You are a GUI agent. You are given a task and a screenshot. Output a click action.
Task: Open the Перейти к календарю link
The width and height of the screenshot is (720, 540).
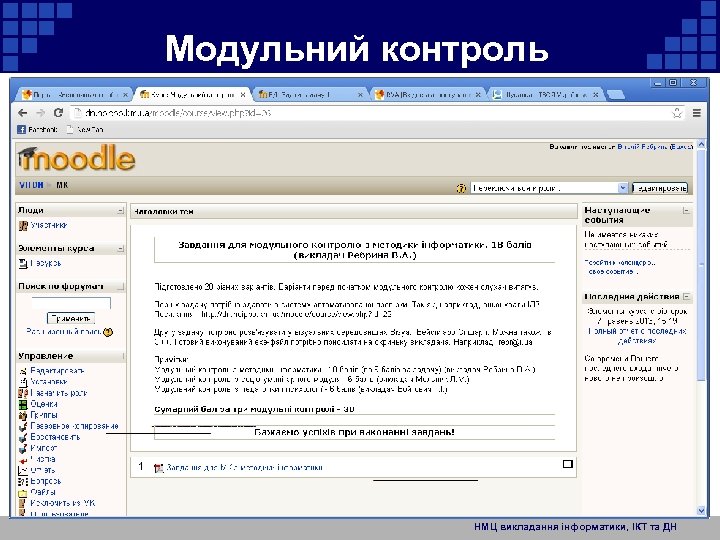click(620, 263)
